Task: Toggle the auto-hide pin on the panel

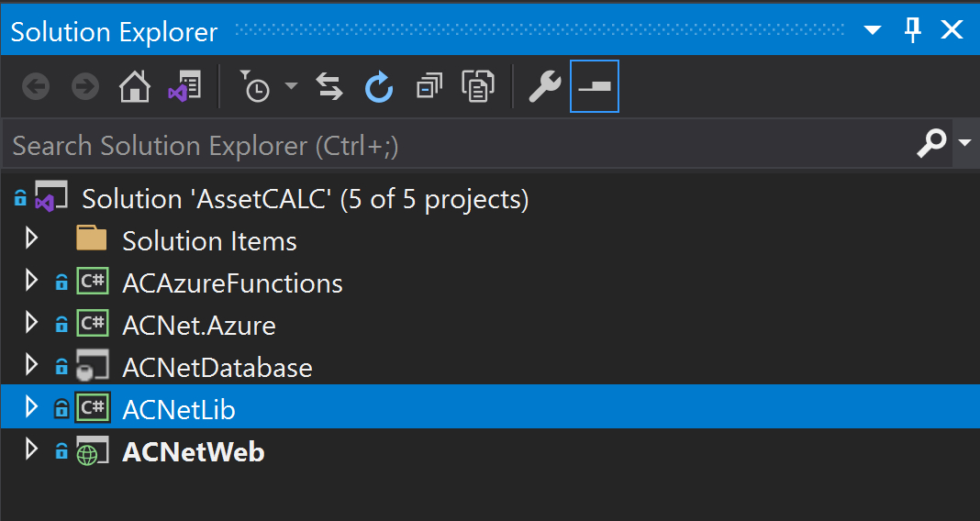Action: coord(913,29)
